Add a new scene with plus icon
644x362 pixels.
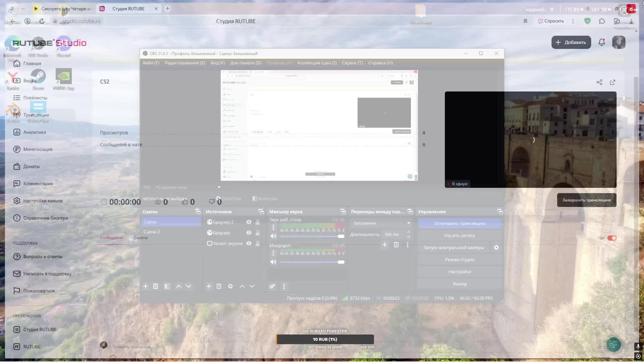pos(146,286)
